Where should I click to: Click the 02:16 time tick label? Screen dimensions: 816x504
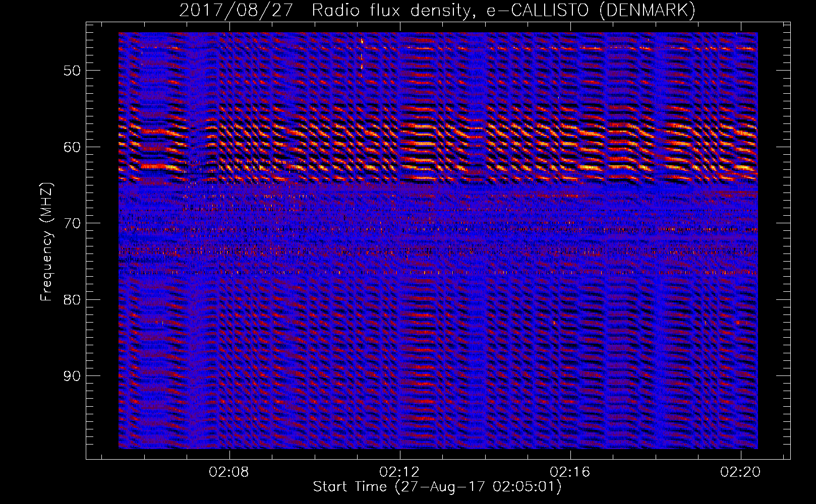tap(570, 472)
